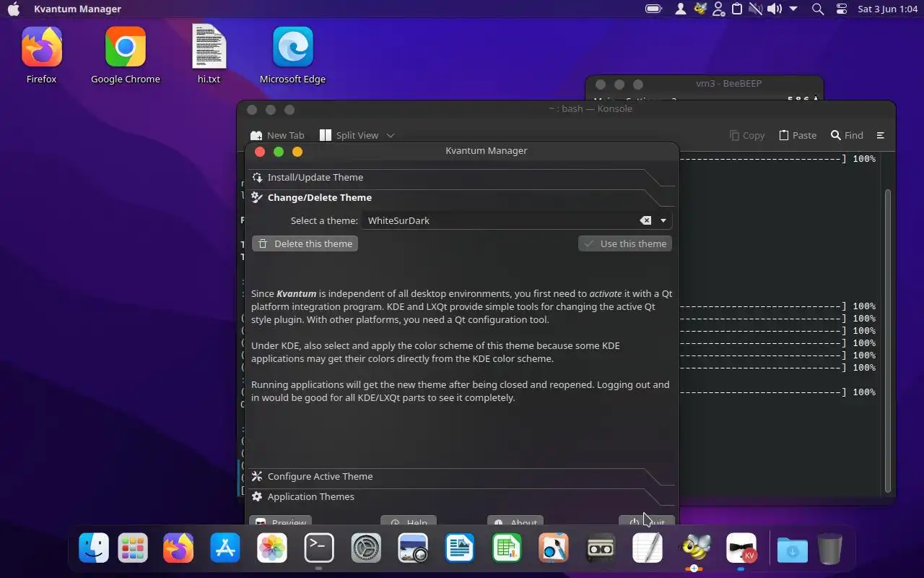Click the WhiteSurDark theme combo box field
Viewport: 924px width, 578px height.
click(517, 220)
